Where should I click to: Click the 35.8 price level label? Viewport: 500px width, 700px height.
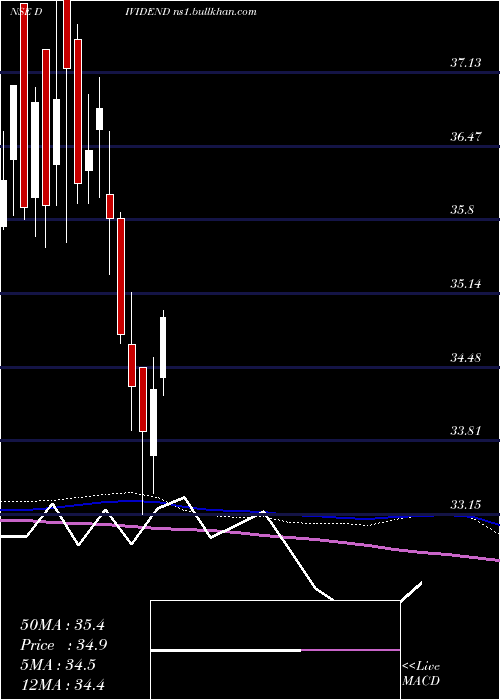[462, 209]
